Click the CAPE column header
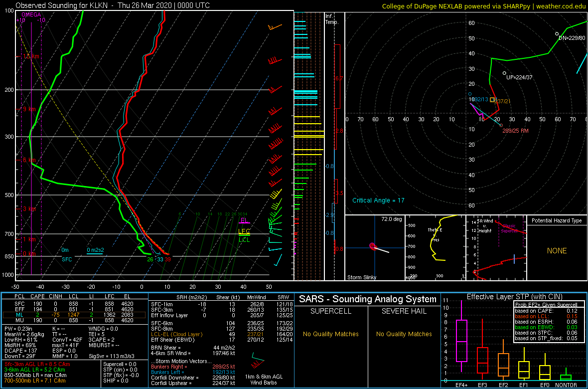This screenshot has width=588, height=389. (x=37, y=297)
